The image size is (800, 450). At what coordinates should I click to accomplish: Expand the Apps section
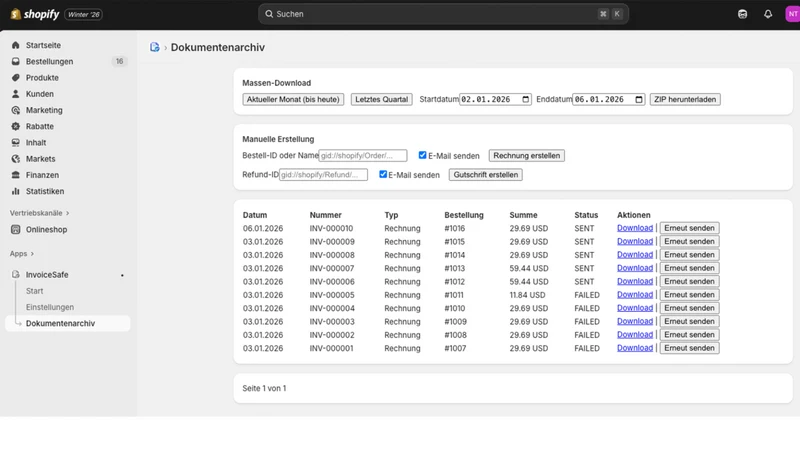click(21, 254)
